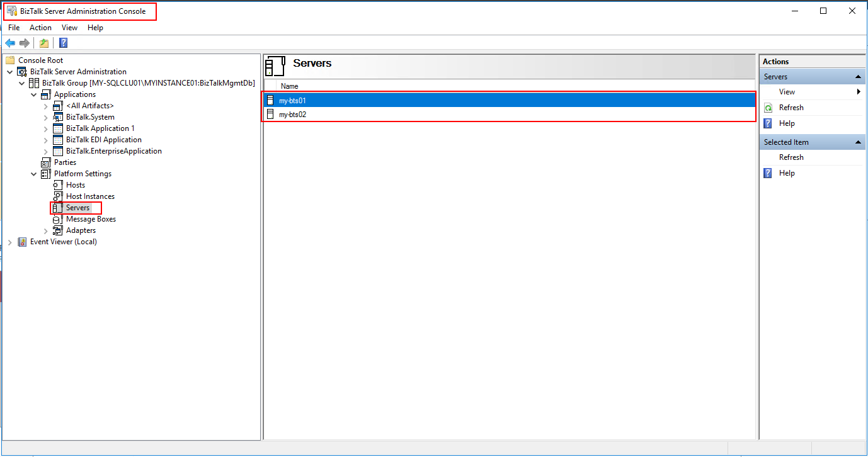Select the Host Instances tree item

click(90, 196)
